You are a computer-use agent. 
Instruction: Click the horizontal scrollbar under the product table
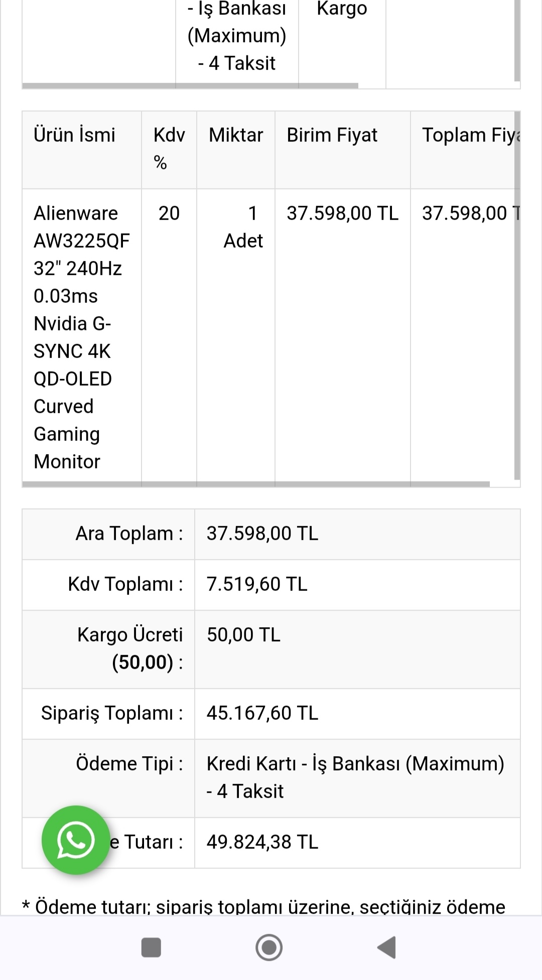click(x=256, y=484)
